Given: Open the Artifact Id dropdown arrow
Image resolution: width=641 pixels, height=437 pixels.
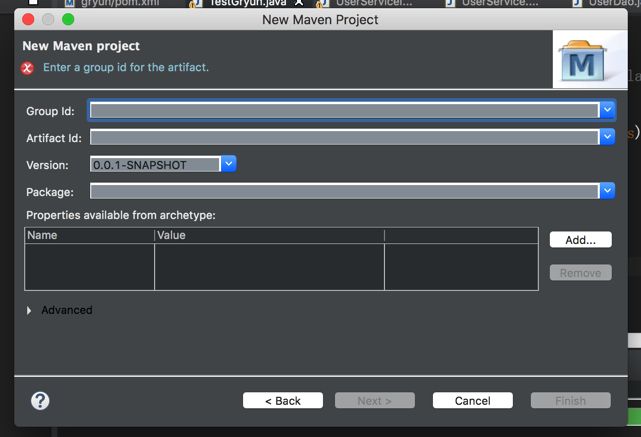Looking at the screenshot, I should [x=607, y=137].
